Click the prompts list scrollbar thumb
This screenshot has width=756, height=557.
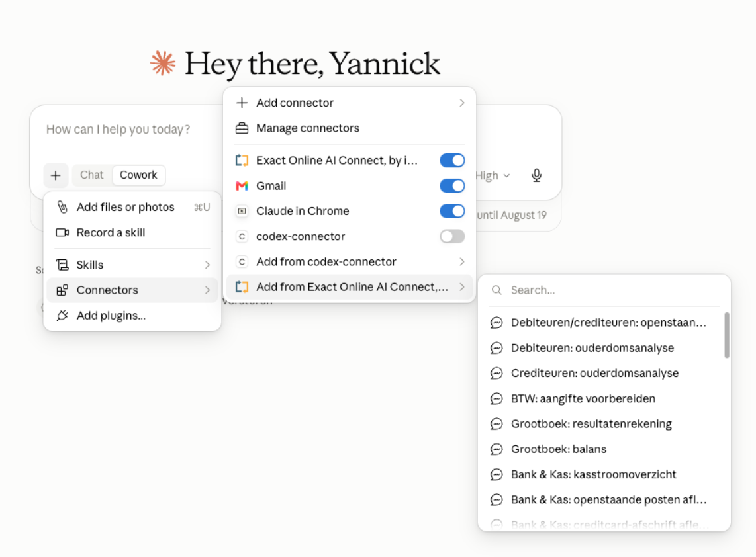coord(727,335)
